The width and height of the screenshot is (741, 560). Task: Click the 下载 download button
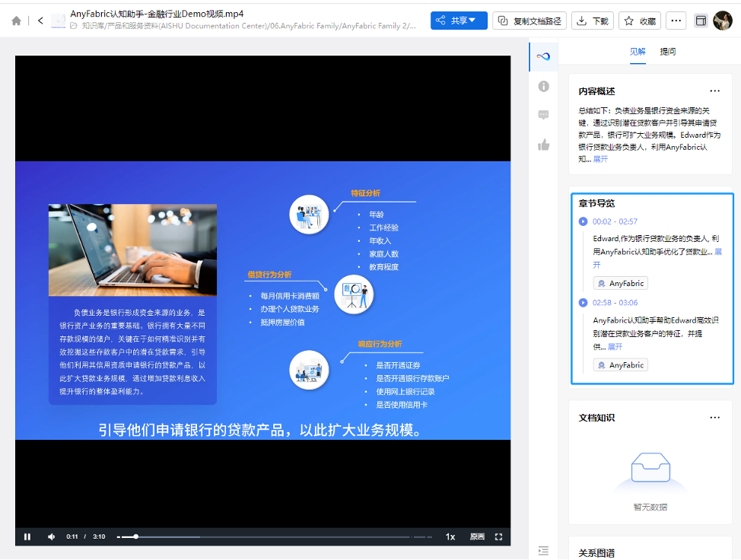[x=593, y=21]
